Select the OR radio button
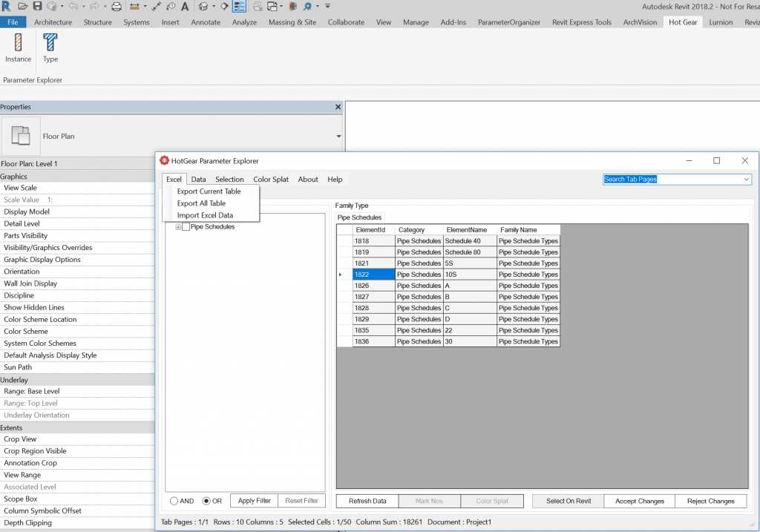This screenshot has height=532, width=760. coord(207,501)
